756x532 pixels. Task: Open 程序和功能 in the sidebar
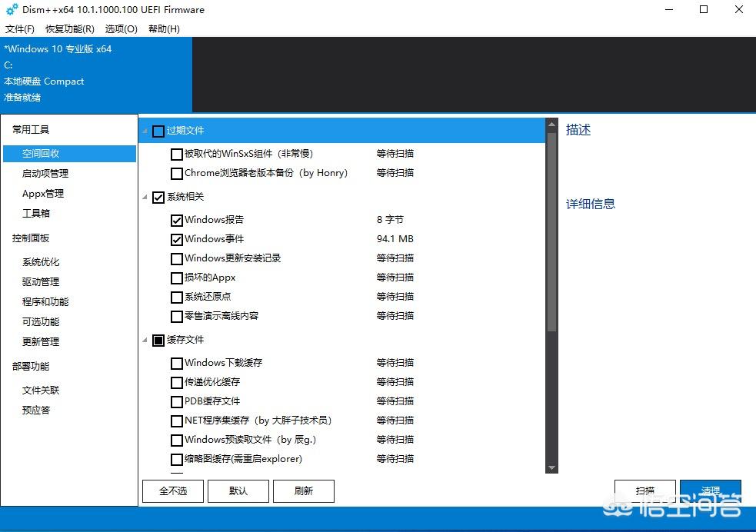coord(45,301)
